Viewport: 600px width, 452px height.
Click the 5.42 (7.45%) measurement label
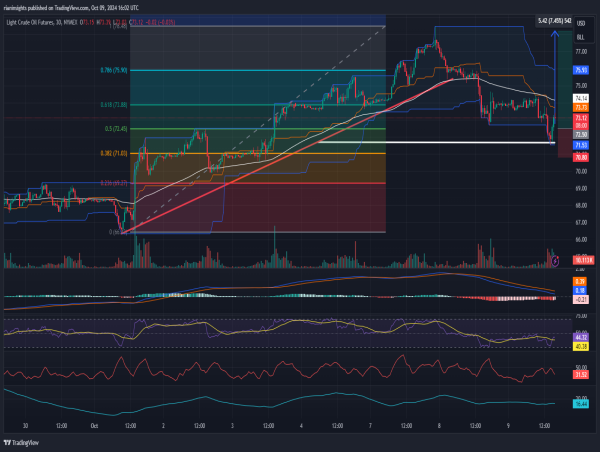[554, 21]
